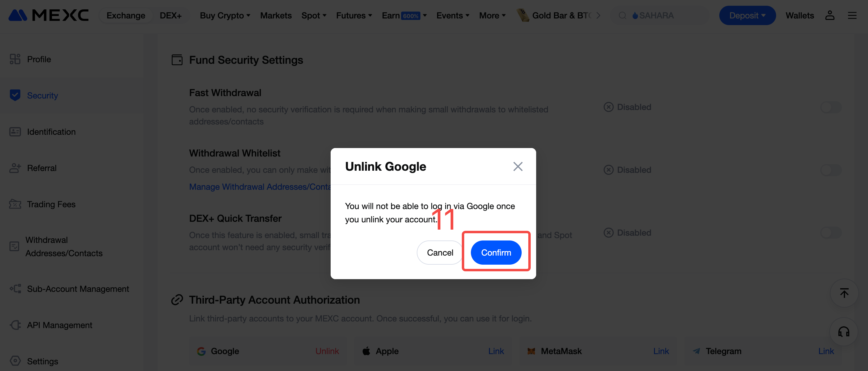868x371 pixels.
Task: Toggle the Withdrawal Whitelist switch
Action: coord(831,170)
